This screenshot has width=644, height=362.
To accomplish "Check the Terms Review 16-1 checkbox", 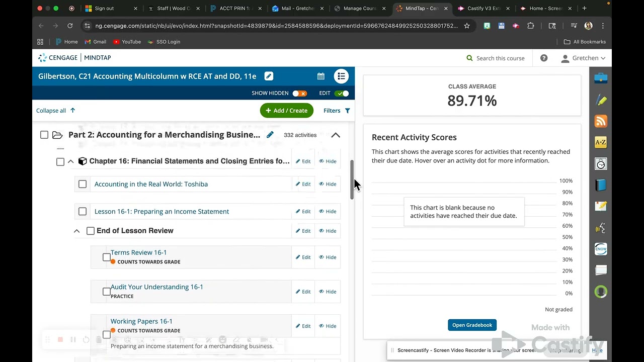I will (107, 257).
